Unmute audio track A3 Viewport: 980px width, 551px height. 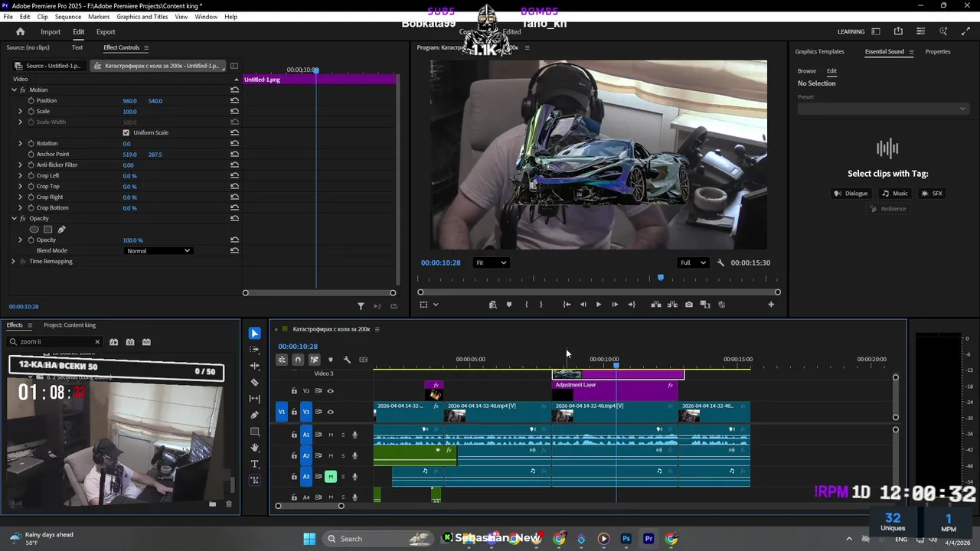coord(331,477)
